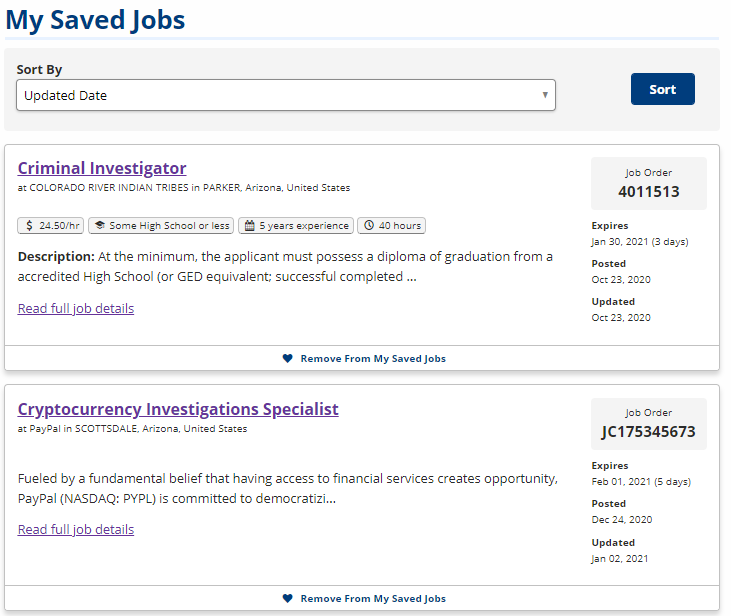Click Job Order JC175345673 box

click(648, 424)
